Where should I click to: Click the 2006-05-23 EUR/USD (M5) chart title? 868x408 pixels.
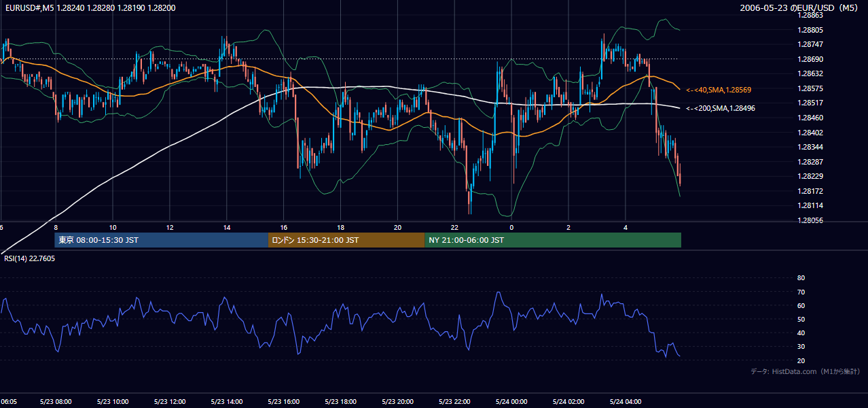800,7
